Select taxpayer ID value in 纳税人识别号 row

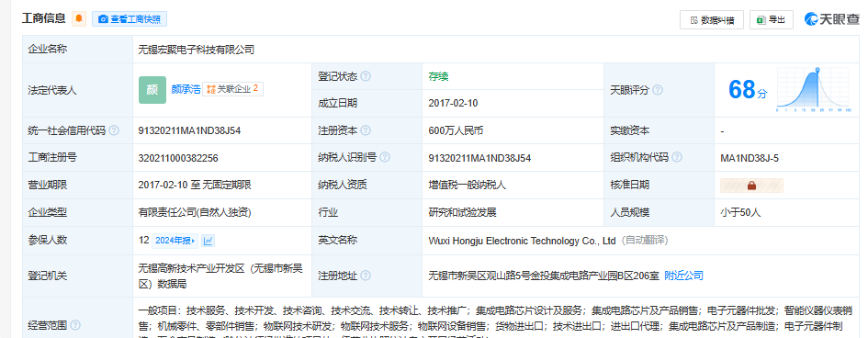tap(479, 158)
